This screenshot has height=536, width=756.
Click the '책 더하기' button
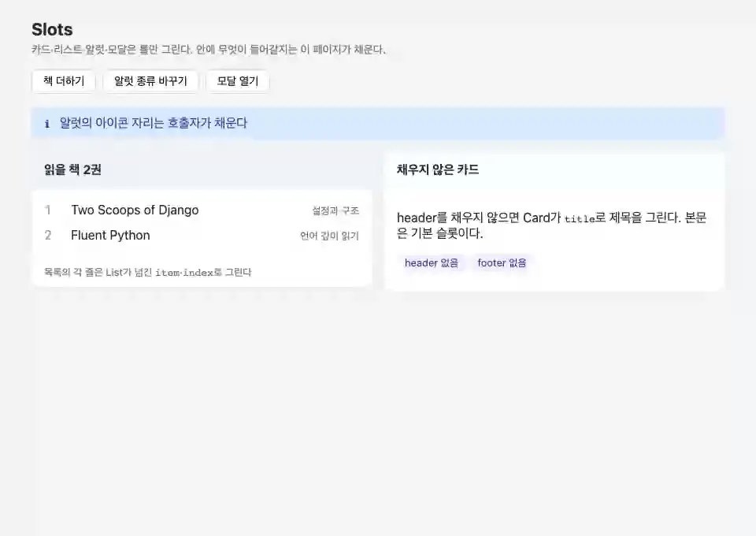(64, 81)
